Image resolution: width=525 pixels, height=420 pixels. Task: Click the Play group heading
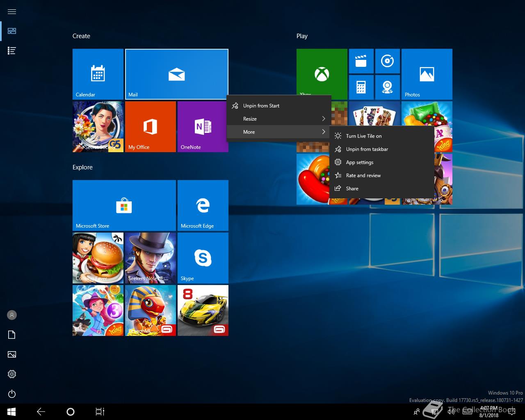pos(302,36)
